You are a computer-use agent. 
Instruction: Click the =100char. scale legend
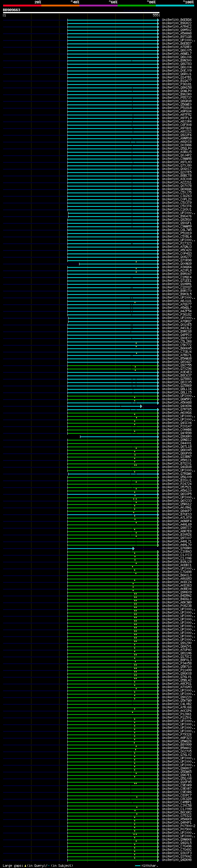coord(147,866)
